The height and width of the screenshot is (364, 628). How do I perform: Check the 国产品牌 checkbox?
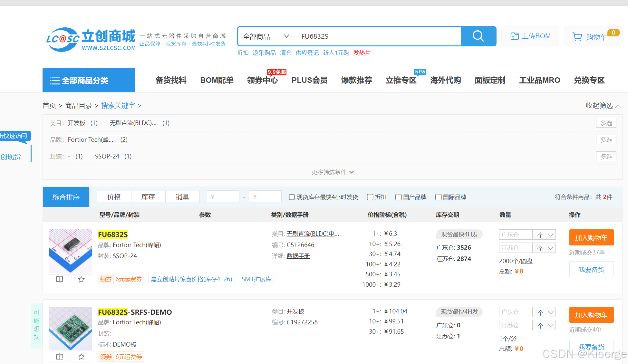point(399,197)
